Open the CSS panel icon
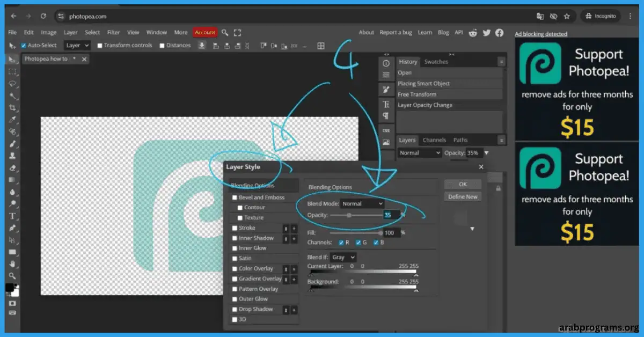The width and height of the screenshot is (644, 337). (385, 130)
